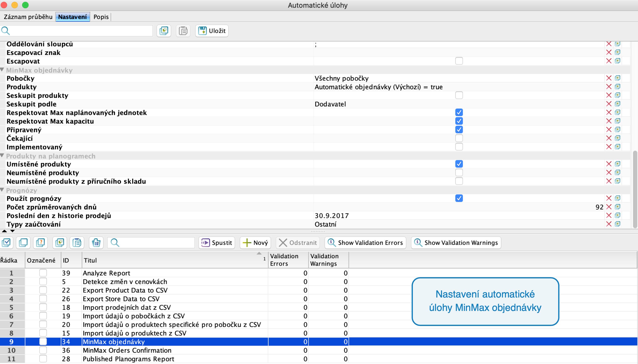Sort by the Titul column header
The image size is (638, 364).
[175, 260]
